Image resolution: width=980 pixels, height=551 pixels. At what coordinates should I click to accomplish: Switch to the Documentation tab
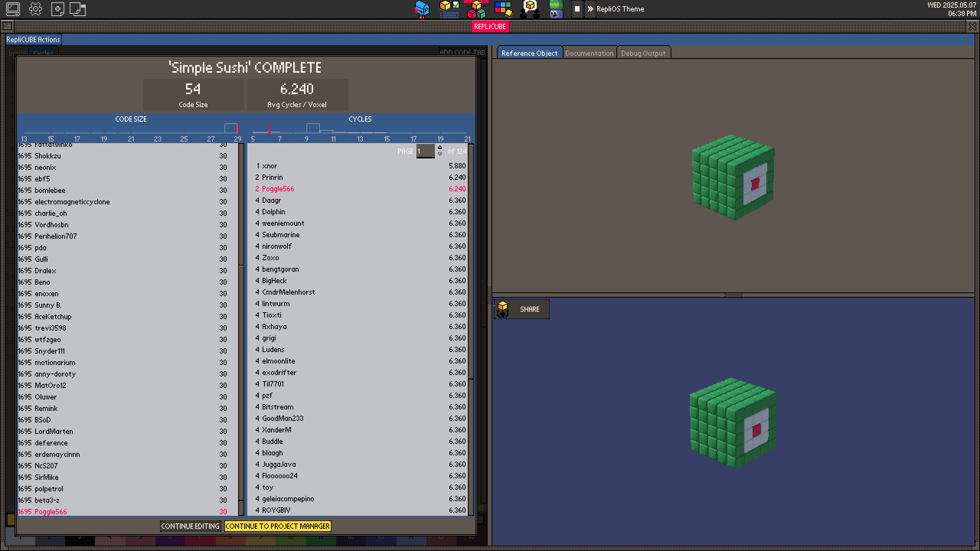[x=589, y=53]
